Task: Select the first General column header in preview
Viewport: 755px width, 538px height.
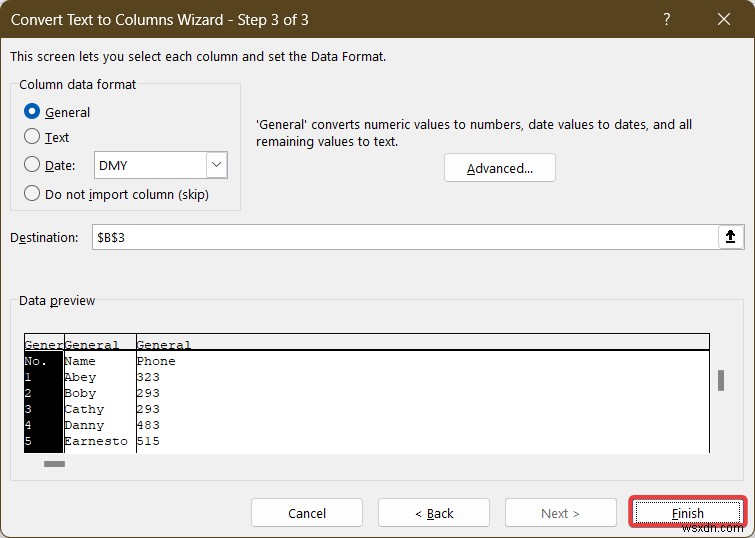Action: click(44, 344)
